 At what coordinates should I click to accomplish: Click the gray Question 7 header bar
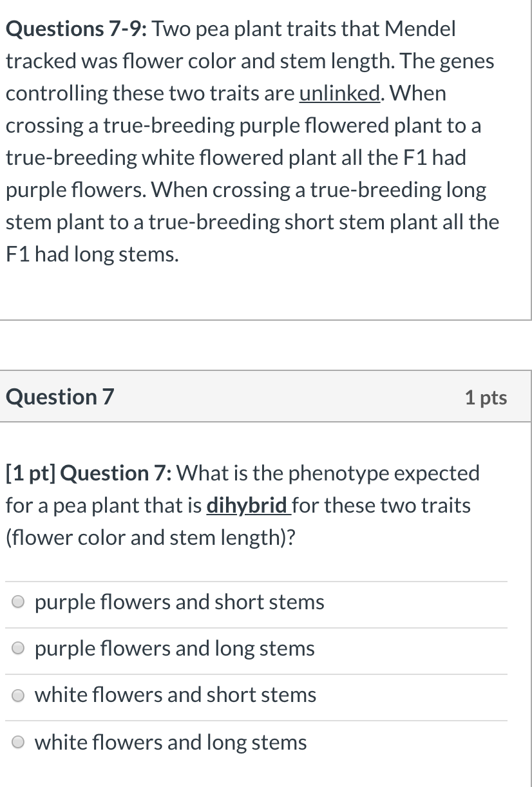pos(266,397)
